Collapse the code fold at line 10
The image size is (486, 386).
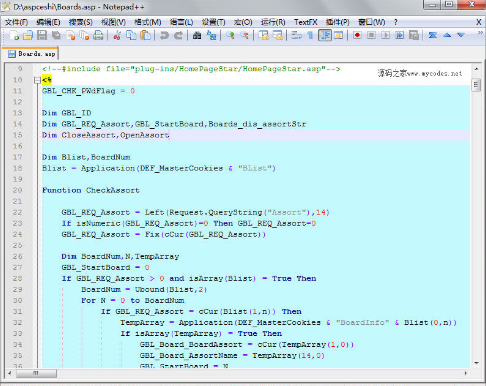point(37,80)
